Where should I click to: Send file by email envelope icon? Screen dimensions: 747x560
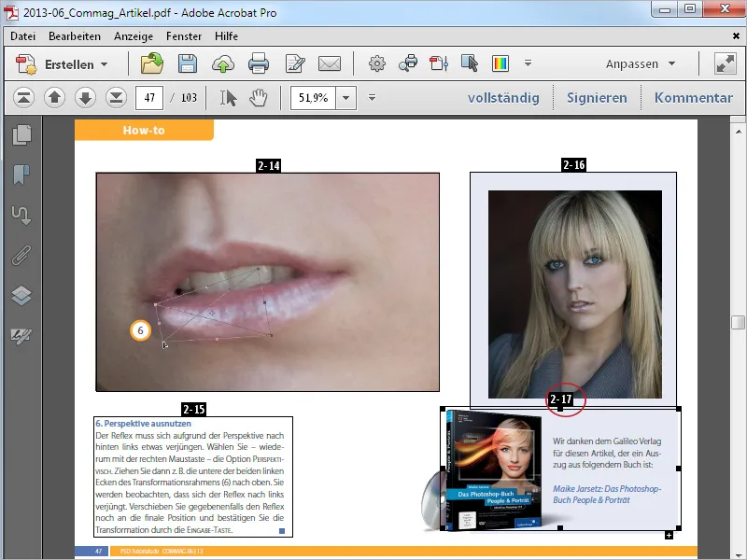330,63
